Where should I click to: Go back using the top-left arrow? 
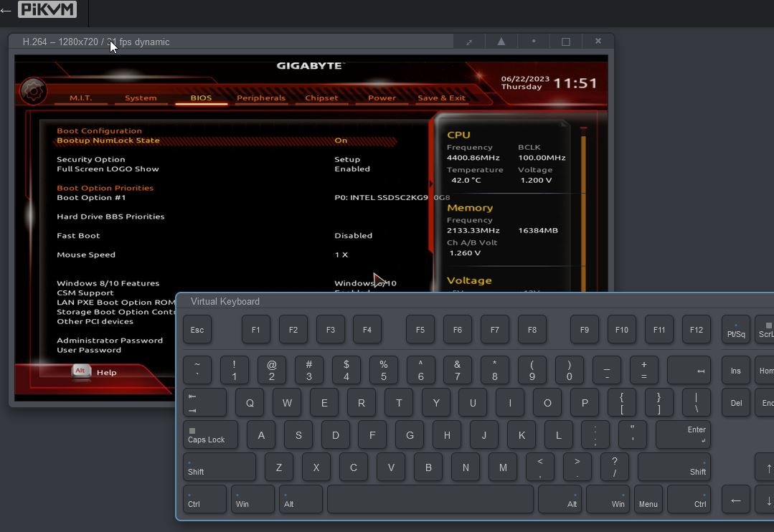(x=6, y=10)
